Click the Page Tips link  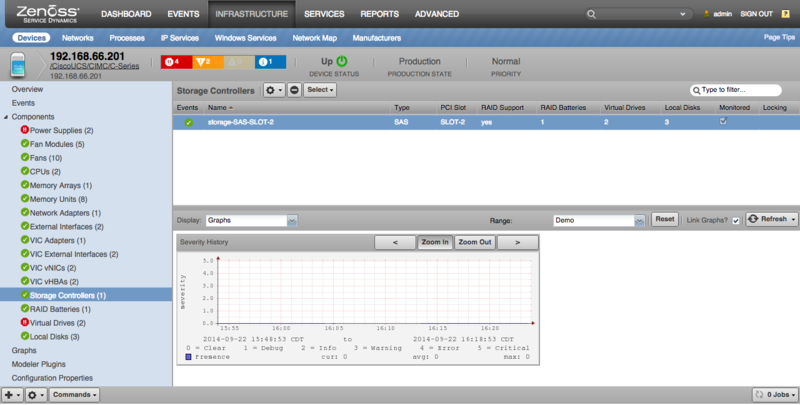[779, 37]
